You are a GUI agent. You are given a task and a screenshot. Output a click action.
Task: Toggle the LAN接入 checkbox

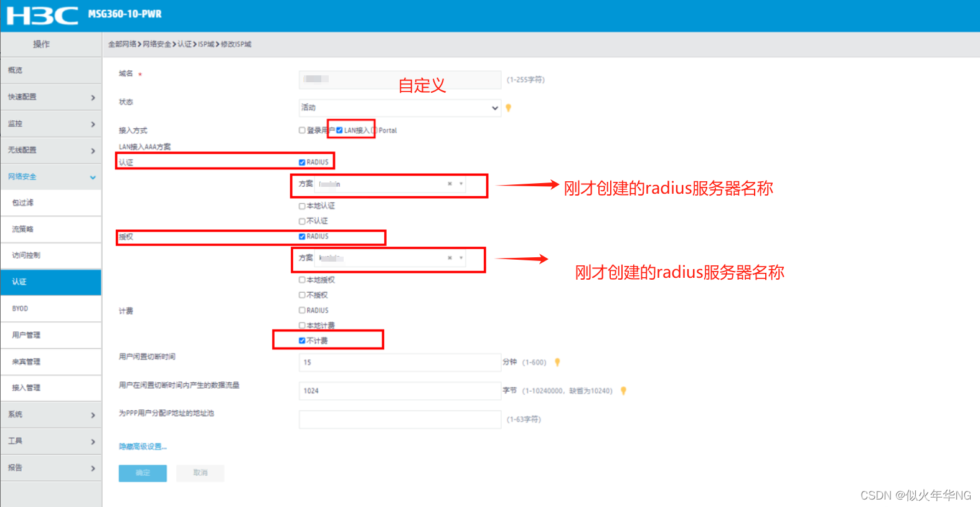tap(339, 130)
